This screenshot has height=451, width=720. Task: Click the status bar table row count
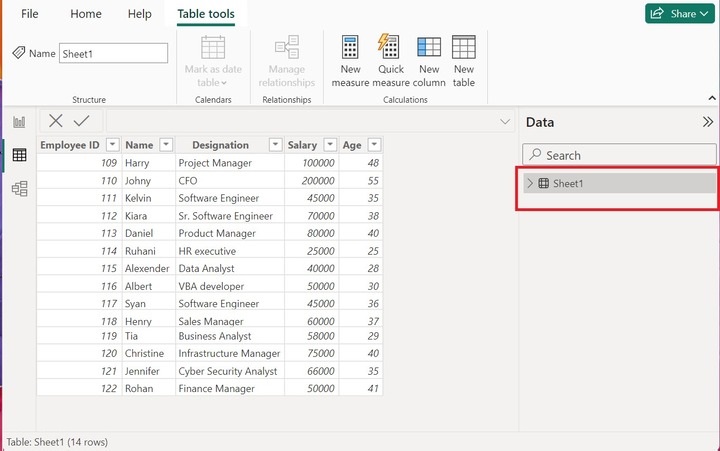(x=57, y=442)
